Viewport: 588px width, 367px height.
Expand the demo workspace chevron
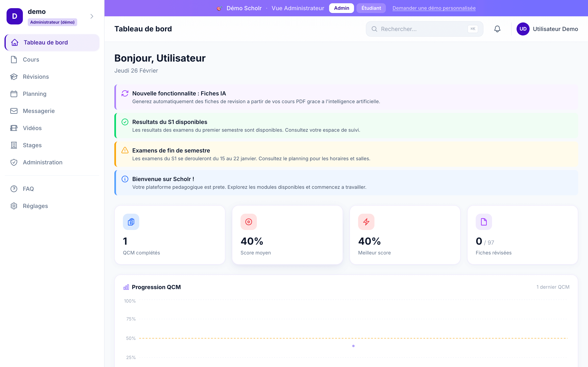(92, 16)
